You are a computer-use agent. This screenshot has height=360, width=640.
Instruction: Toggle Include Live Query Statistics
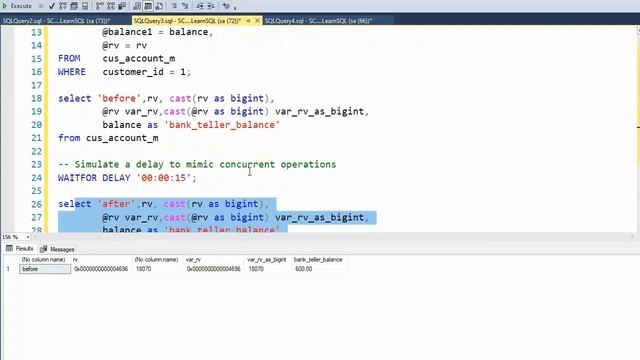point(111,6)
